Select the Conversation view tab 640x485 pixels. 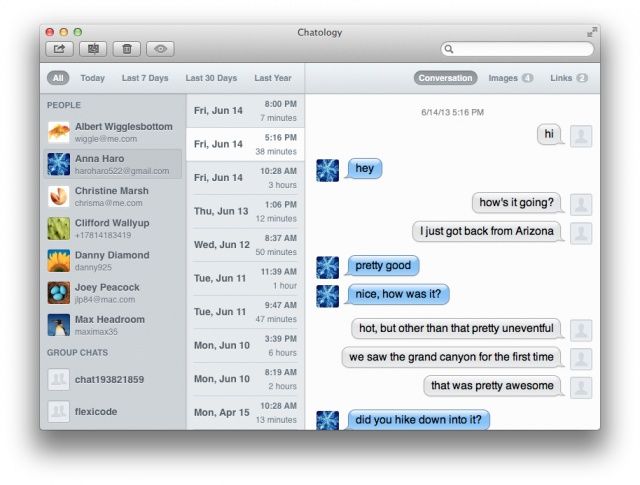click(x=446, y=78)
